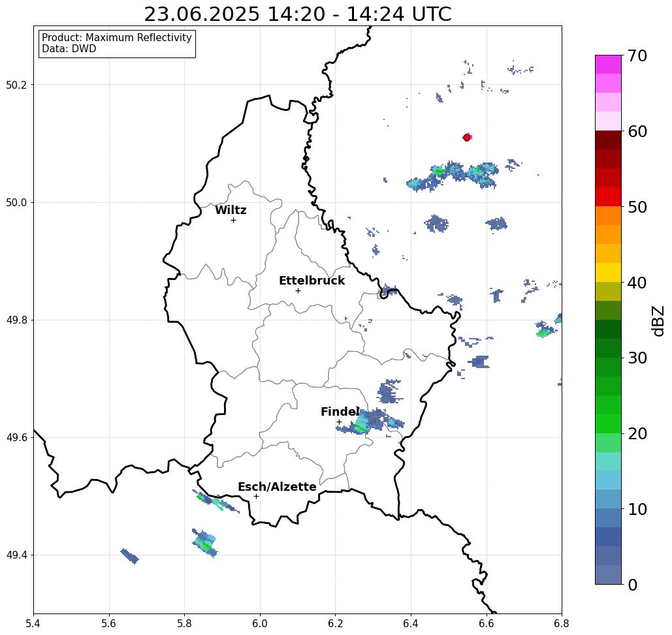The height and width of the screenshot is (635, 672).
Task: Click longitude axis label 6.4
Action: [411, 623]
